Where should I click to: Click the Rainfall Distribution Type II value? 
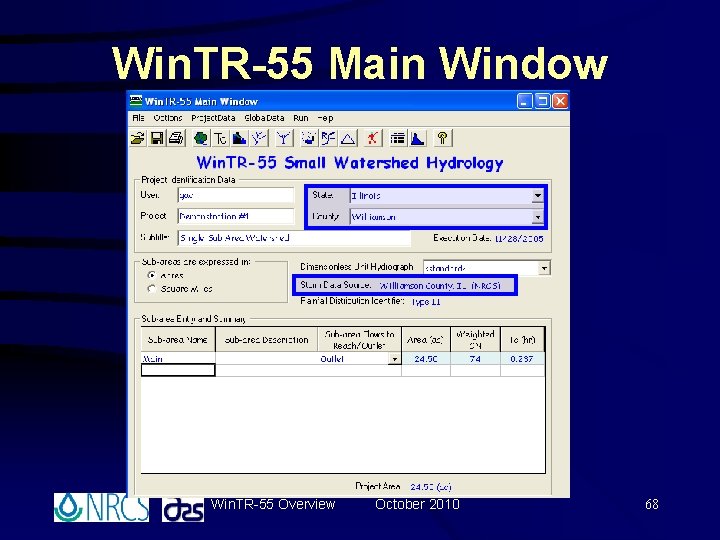(x=426, y=302)
